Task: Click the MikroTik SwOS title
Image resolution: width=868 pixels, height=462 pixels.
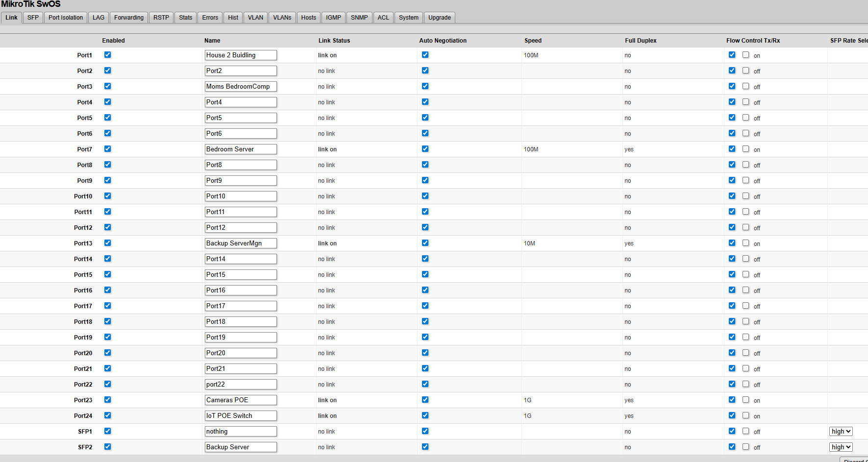Action: pyautogui.click(x=31, y=4)
